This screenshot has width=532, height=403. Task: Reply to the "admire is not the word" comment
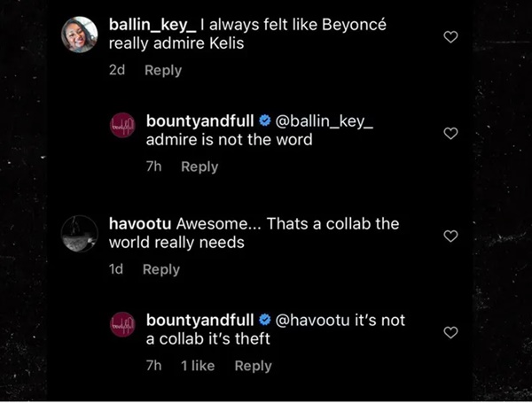(199, 167)
